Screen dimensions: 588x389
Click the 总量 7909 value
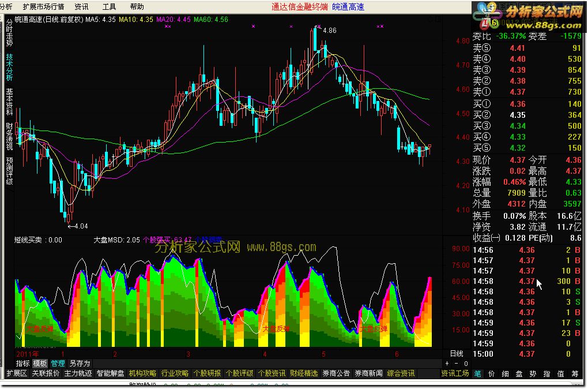point(517,193)
